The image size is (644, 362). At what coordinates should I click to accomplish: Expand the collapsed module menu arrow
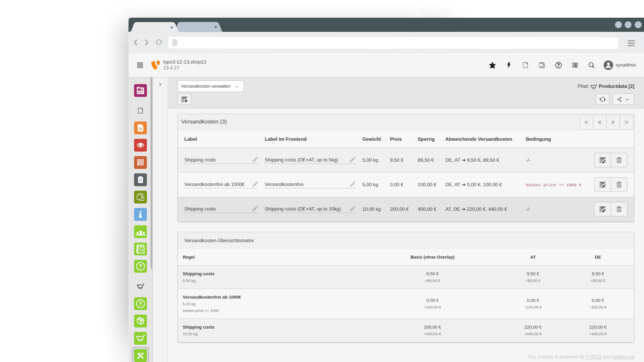pyautogui.click(x=160, y=84)
